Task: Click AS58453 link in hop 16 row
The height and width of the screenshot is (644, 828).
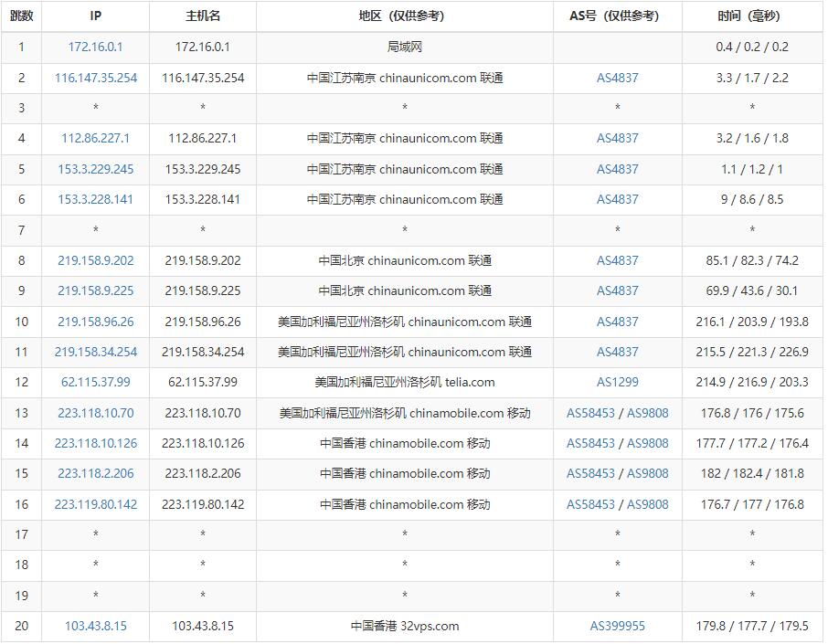Action: point(590,504)
